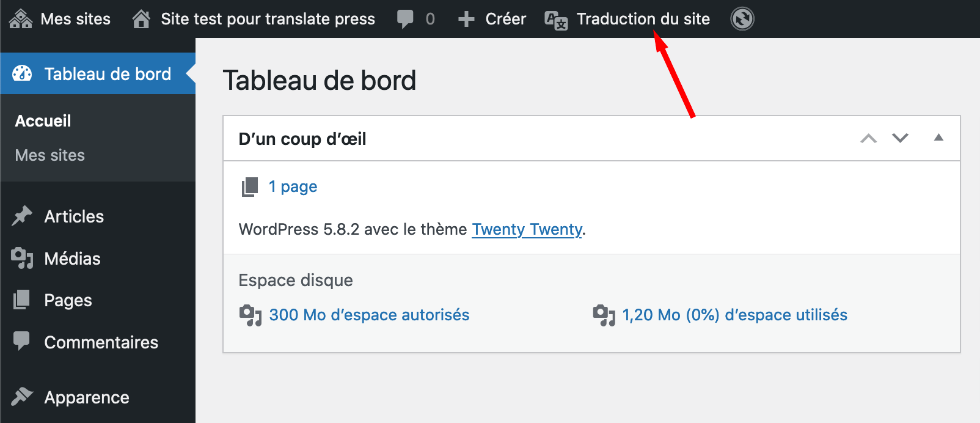The image size is (980, 423).
Task: Click the home icon for the site
Action: pyautogui.click(x=141, y=19)
